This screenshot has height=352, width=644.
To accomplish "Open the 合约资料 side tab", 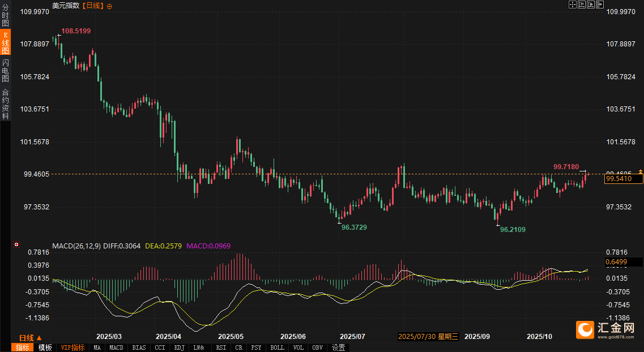I will point(5,104).
